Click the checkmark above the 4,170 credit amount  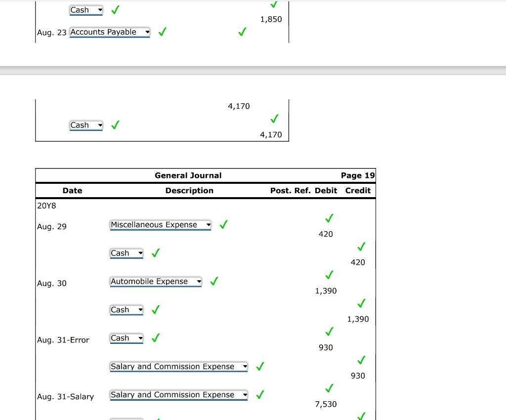click(x=274, y=119)
